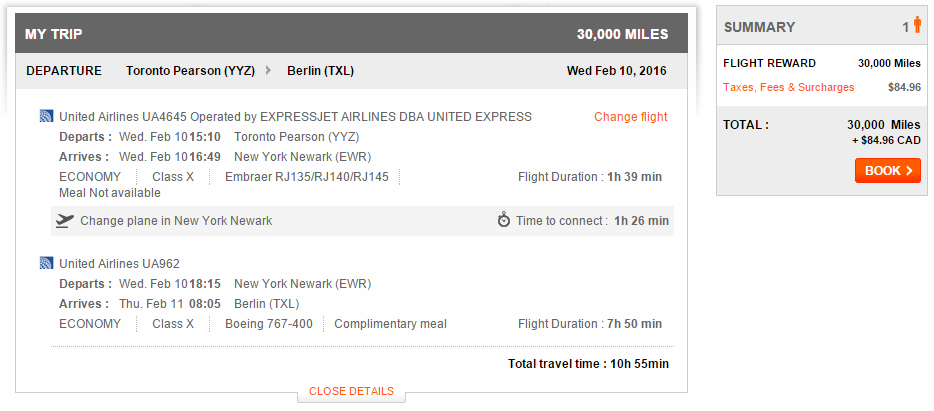Select the Summary panel heading
Viewport: 934px width, 411px height.
click(760, 27)
